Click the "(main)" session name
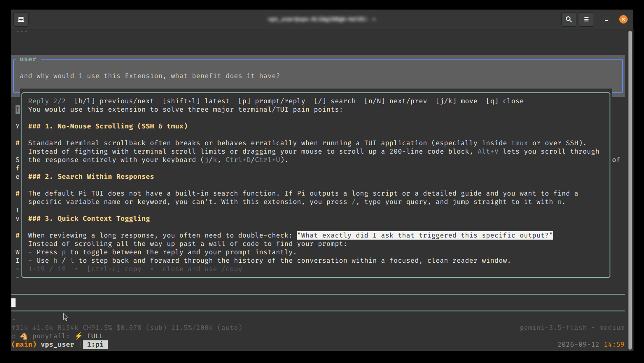This screenshot has width=644, height=363. [x=24, y=345]
